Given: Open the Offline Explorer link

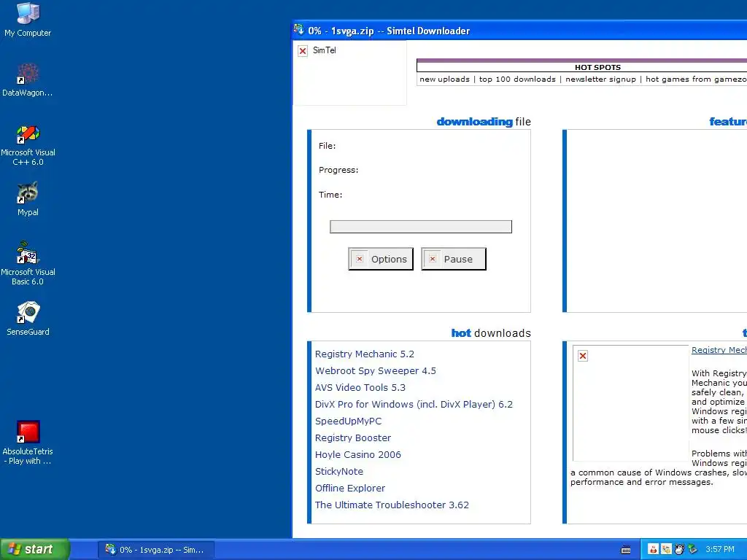Looking at the screenshot, I should point(349,488).
